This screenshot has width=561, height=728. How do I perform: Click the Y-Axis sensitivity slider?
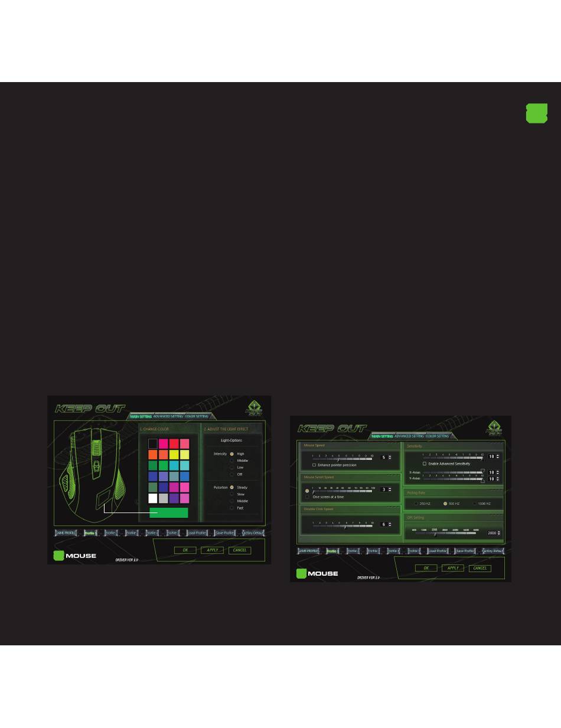click(453, 479)
